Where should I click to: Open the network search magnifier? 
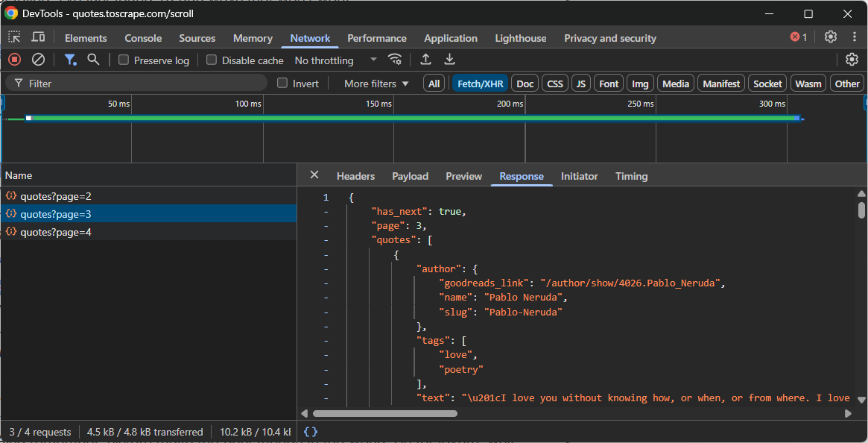[94, 60]
